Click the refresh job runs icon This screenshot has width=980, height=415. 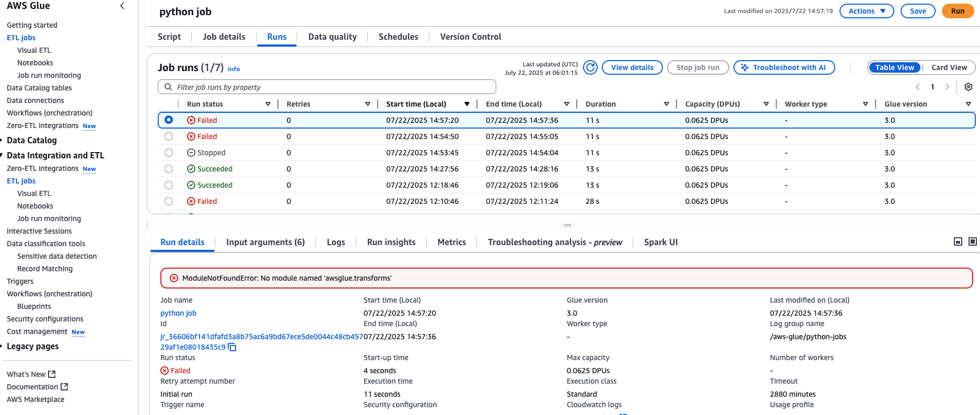[590, 67]
